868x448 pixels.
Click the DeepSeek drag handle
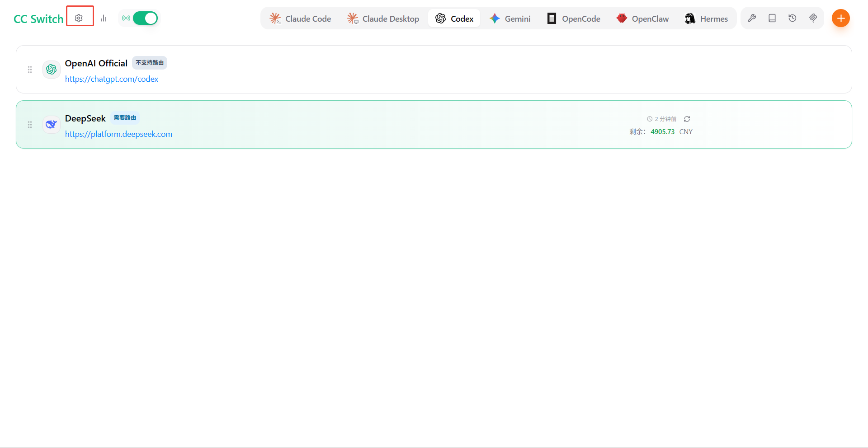click(x=30, y=125)
